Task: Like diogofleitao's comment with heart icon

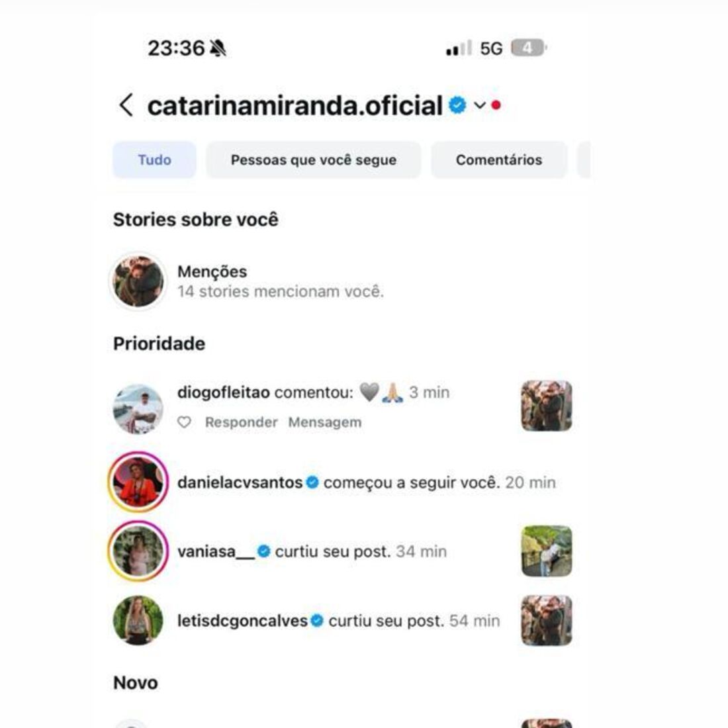Action: (x=185, y=422)
